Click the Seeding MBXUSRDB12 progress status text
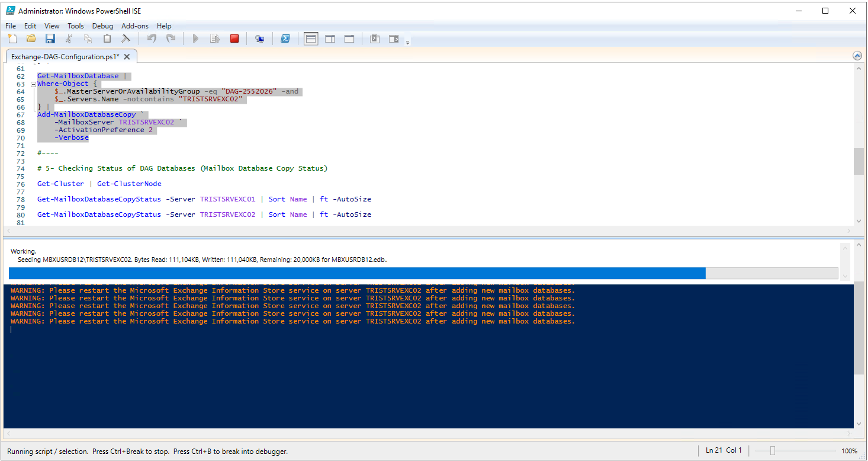Screen dimensions: 868x461 click(x=204, y=260)
